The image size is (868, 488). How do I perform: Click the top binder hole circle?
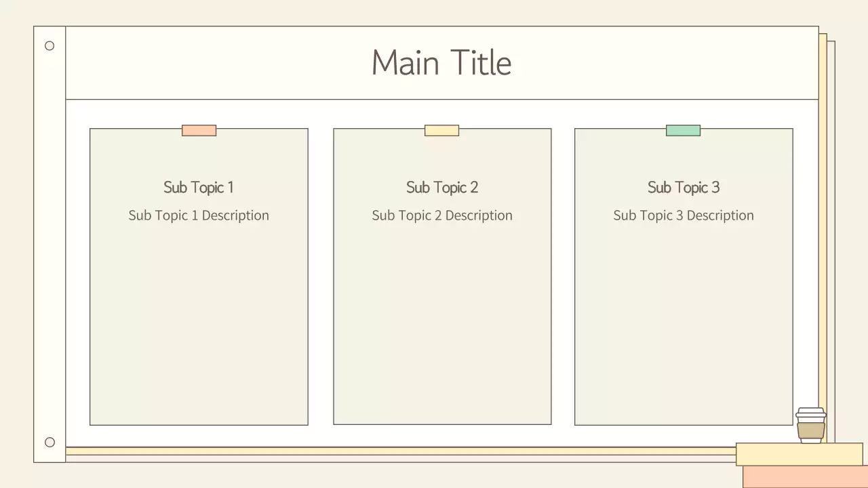pos(50,46)
